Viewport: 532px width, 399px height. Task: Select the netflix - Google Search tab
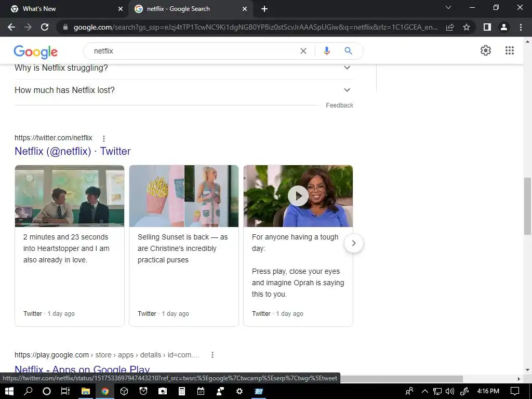190,9
